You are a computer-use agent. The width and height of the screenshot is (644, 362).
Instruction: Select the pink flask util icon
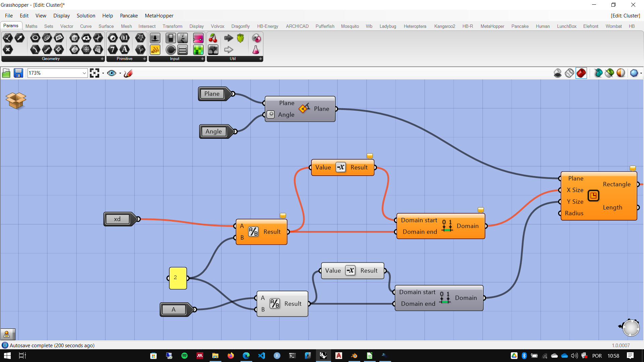tap(256, 50)
